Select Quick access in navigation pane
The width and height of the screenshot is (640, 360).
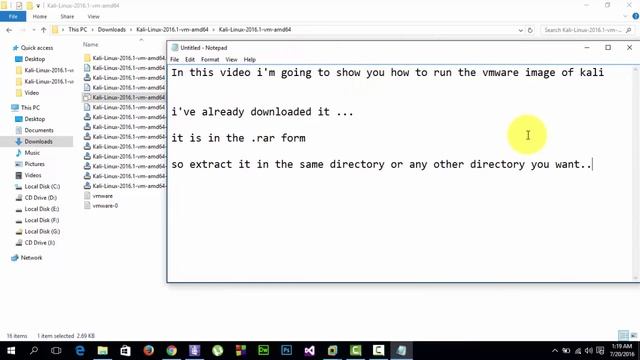click(37, 48)
